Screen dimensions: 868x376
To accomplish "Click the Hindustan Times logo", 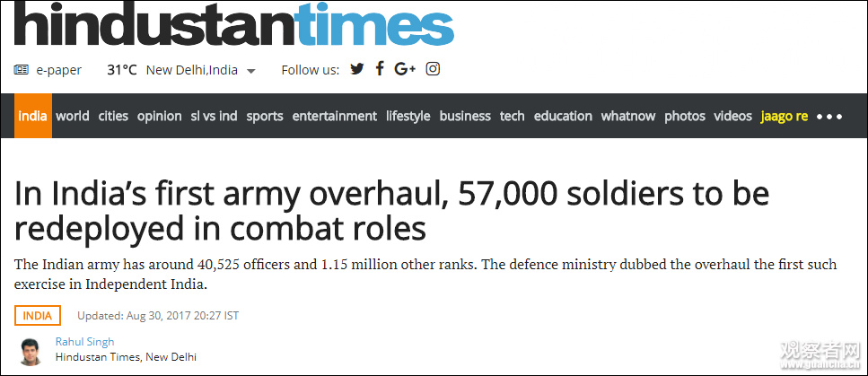I will pyautogui.click(x=233, y=25).
